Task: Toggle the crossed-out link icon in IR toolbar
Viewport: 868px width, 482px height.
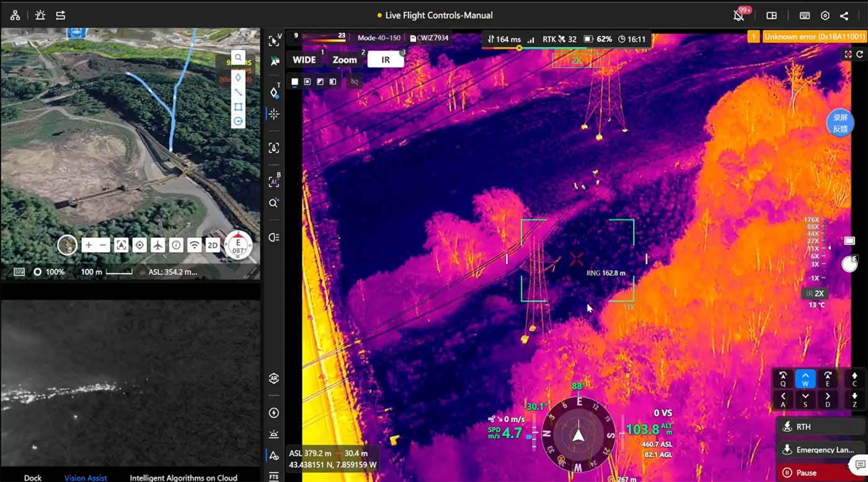Action: 355,82
